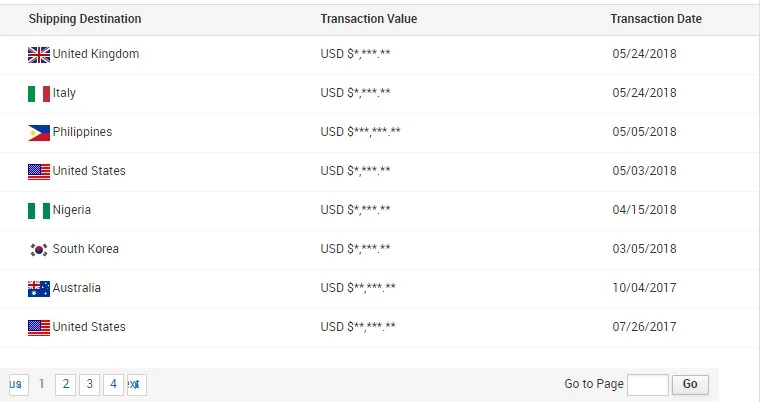Click the Italy flag icon
This screenshot has height=402, width=762.
[x=39, y=93]
